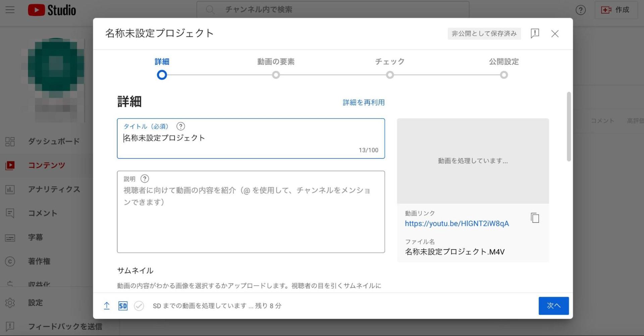Select the ダッシュボード icon in sidebar

point(10,141)
